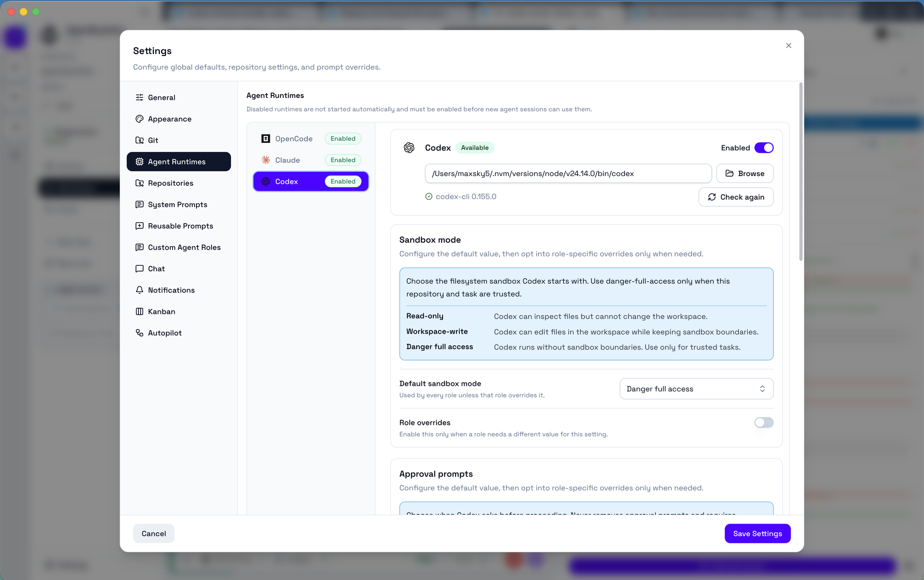Browse for the Codex executable
924x580 pixels.
(x=745, y=173)
